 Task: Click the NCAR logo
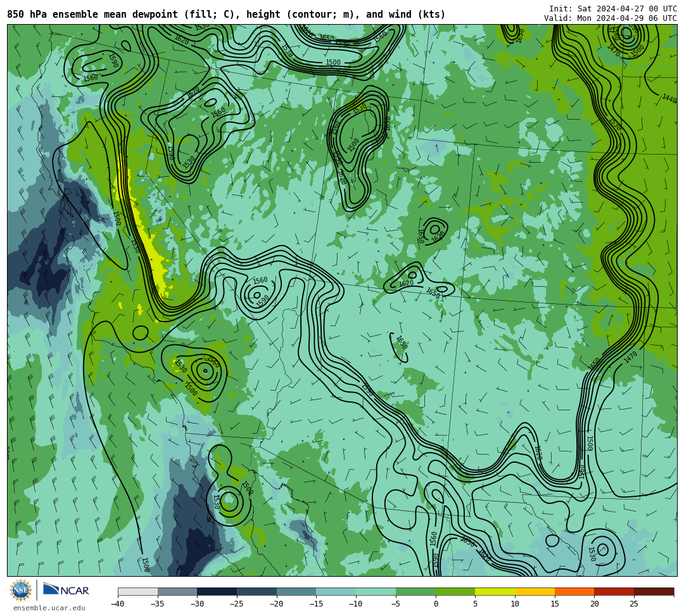tap(66, 590)
